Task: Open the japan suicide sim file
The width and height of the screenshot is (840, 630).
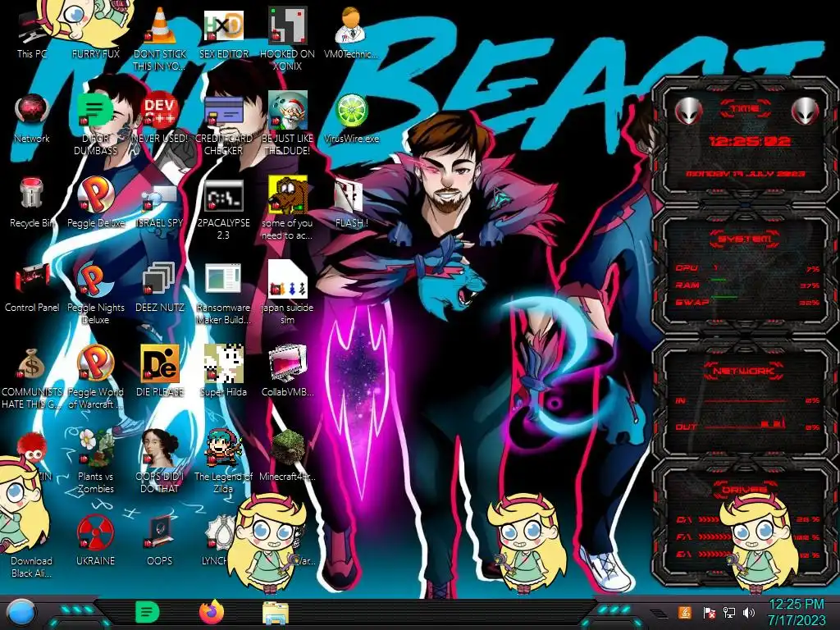Action: click(x=287, y=293)
